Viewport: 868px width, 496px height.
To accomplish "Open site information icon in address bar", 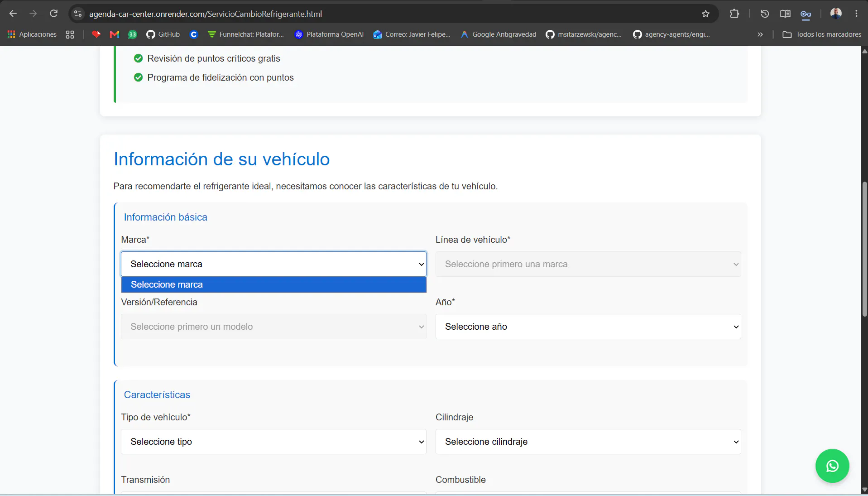I will click(x=78, y=14).
